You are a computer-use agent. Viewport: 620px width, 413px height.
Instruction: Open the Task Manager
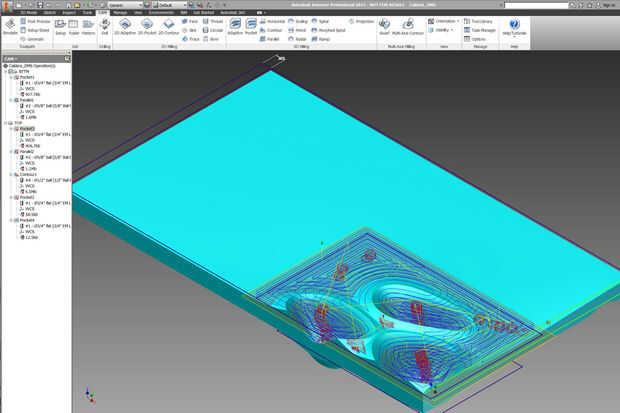(x=479, y=30)
